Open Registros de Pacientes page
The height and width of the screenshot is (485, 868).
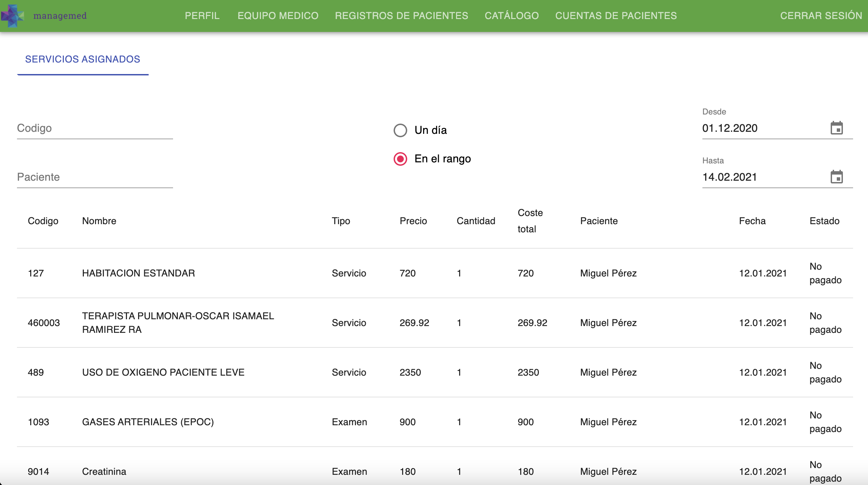(x=401, y=16)
